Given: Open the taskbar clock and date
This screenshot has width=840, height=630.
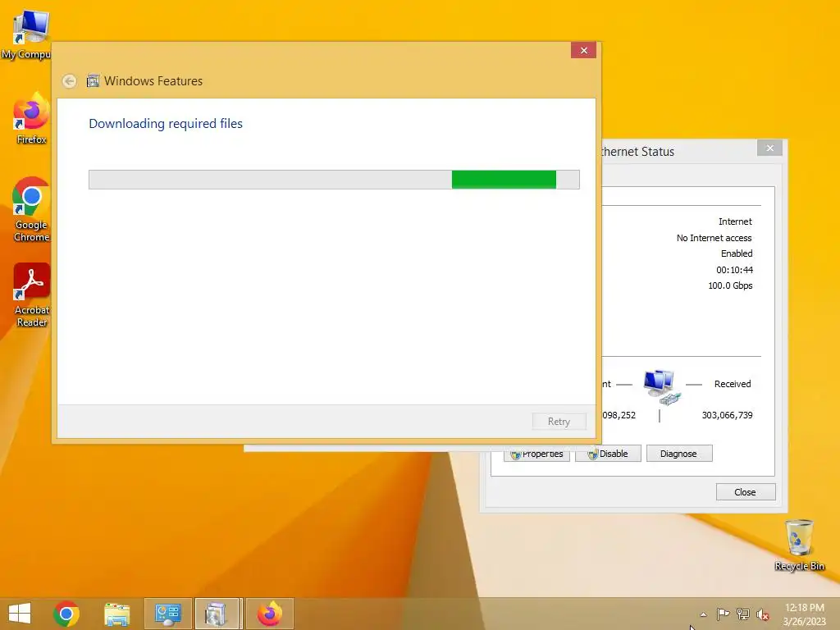Looking at the screenshot, I should 805,614.
